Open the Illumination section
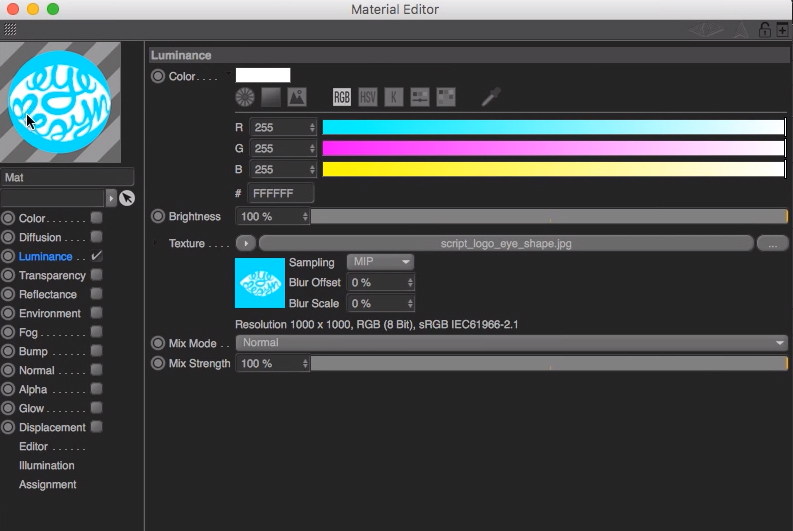Viewport: 793px width, 531px height. tap(46, 465)
